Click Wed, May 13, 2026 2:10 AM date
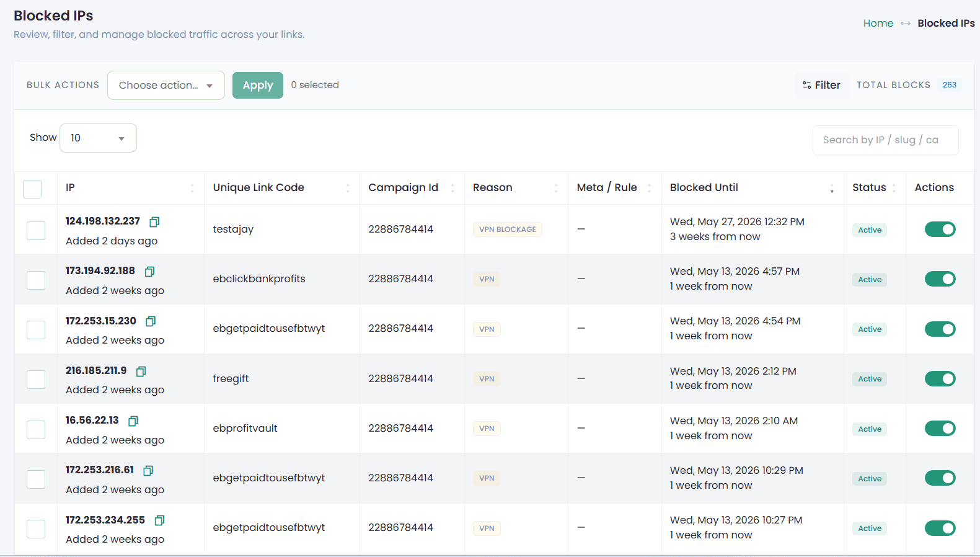Screen dimensions: 980x557 [x=734, y=421]
